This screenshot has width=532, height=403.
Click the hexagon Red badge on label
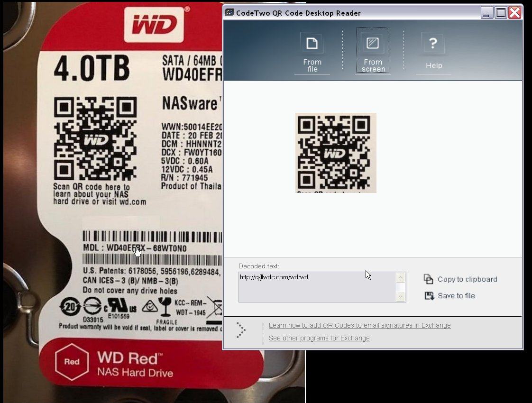click(72, 362)
